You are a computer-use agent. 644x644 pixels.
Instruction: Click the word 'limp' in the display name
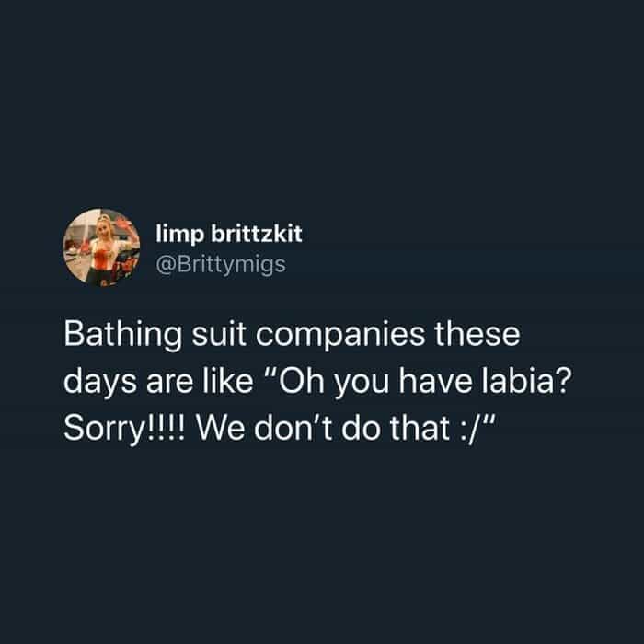(179, 235)
